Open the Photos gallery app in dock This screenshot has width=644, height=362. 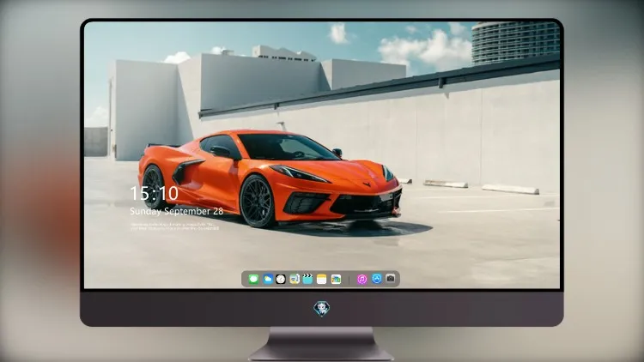pyautogui.click(x=336, y=279)
